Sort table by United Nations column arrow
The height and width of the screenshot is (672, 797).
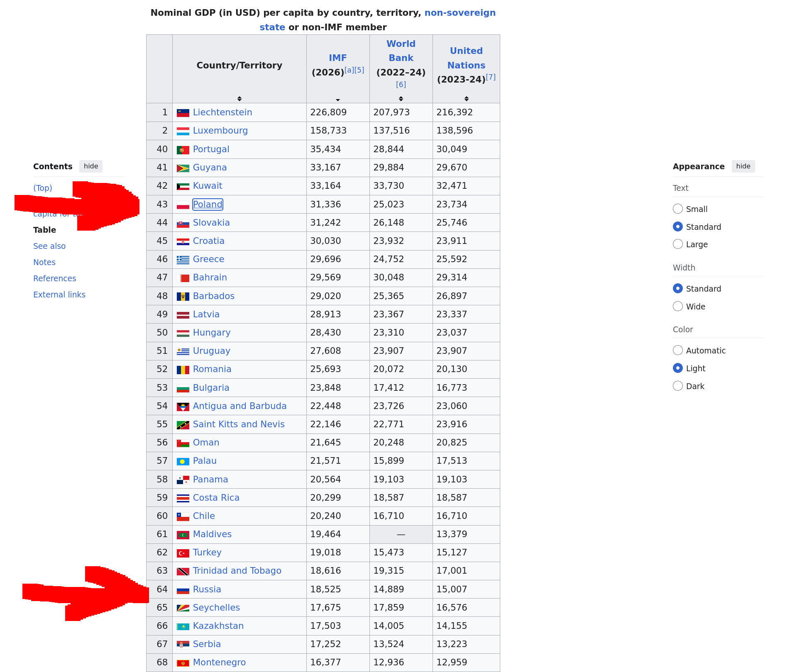(x=467, y=98)
